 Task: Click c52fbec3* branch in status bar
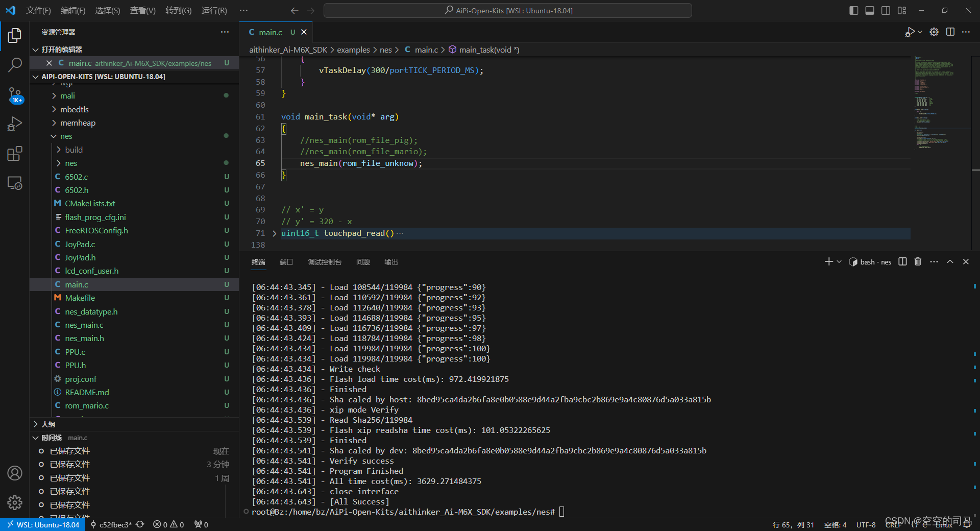pyautogui.click(x=111, y=524)
